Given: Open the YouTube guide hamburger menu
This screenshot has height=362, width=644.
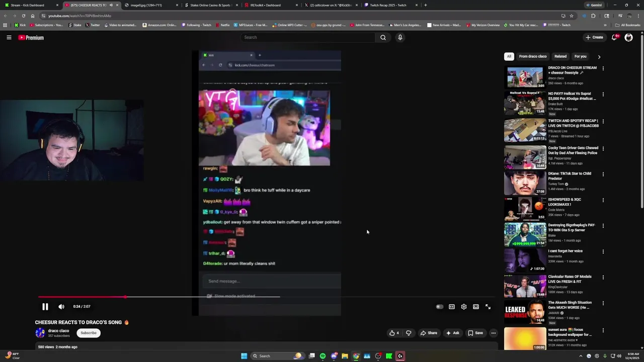Looking at the screenshot, I should [9, 37].
